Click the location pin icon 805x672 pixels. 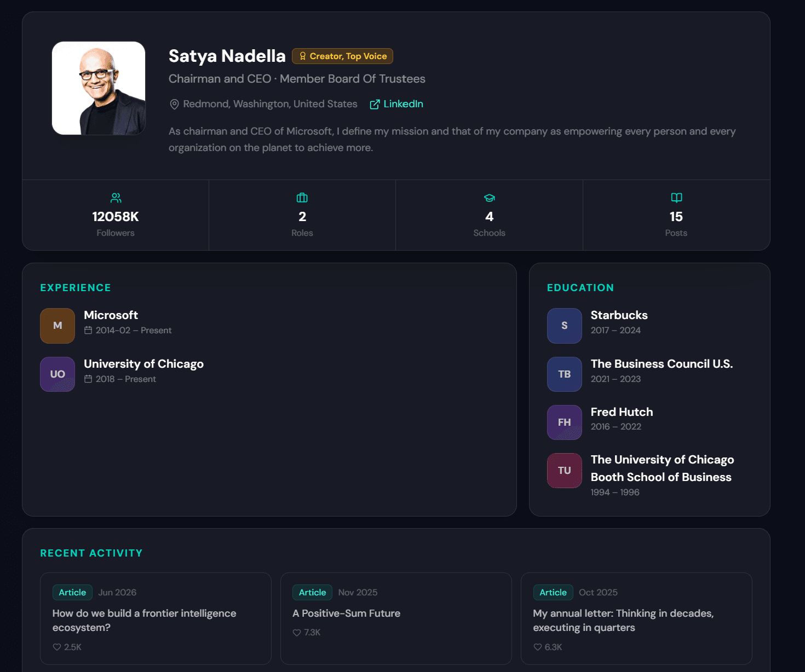click(174, 105)
